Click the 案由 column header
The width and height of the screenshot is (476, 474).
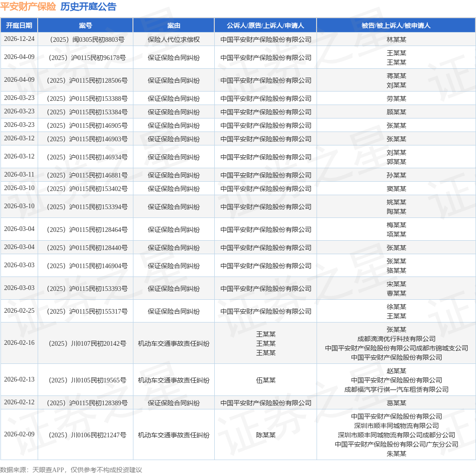pos(174,26)
